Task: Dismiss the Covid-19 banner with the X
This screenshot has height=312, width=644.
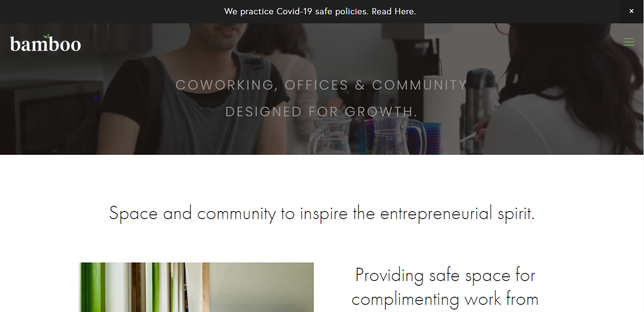Action: tap(631, 11)
